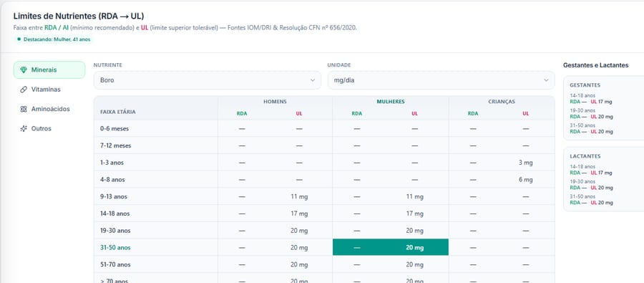This screenshot has height=283, width=644.
Task: Open the Unidade dropdown showing mg/dia
Action: click(x=441, y=80)
